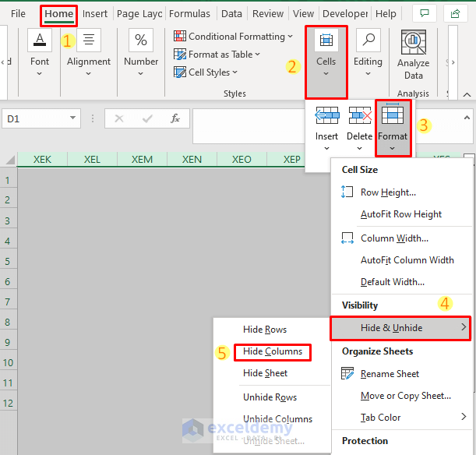Click the Row Height icon

347,192
